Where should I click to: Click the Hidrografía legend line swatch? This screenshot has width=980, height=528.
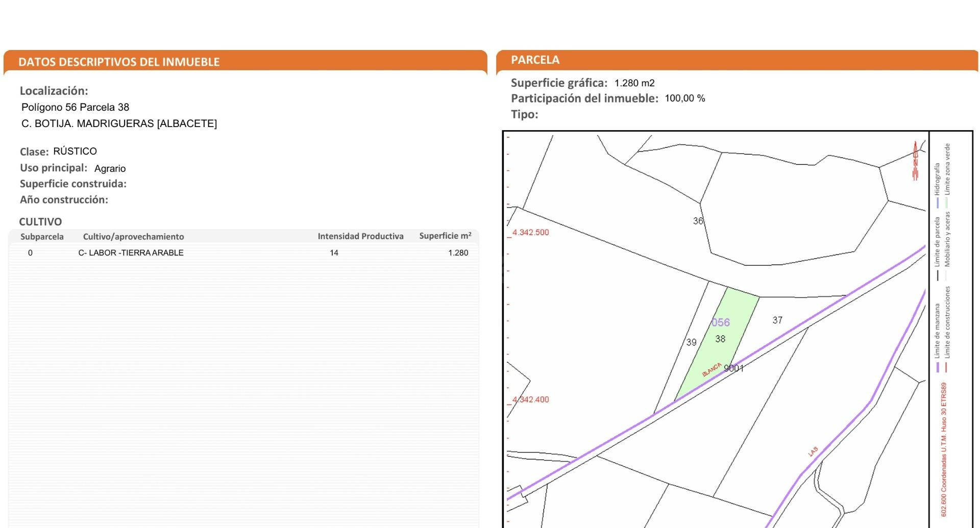pyautogui.click(x=938, y=203)
